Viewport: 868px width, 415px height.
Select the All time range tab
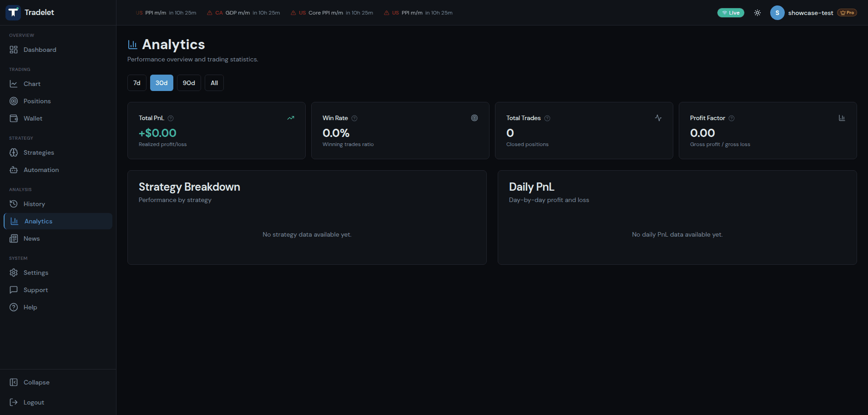tap(214, 83)
